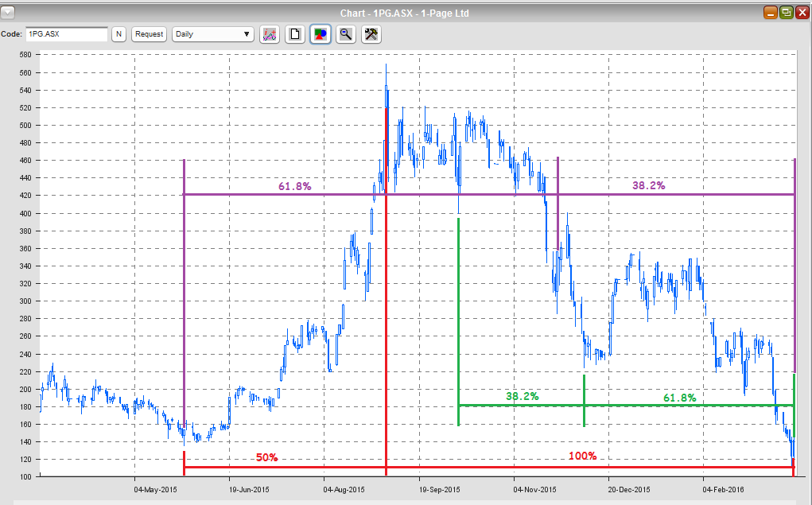Click the window title Chart - 1PG.ASX - 1-Page Ltd
The width and height of the screenshot is (812, 505).
coord(405,13)
